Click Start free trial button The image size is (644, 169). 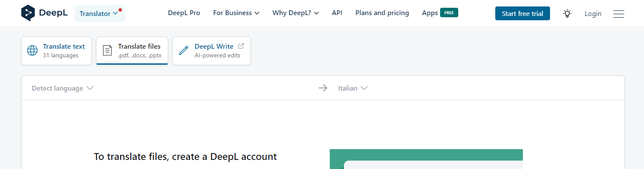tap(522, 13)
